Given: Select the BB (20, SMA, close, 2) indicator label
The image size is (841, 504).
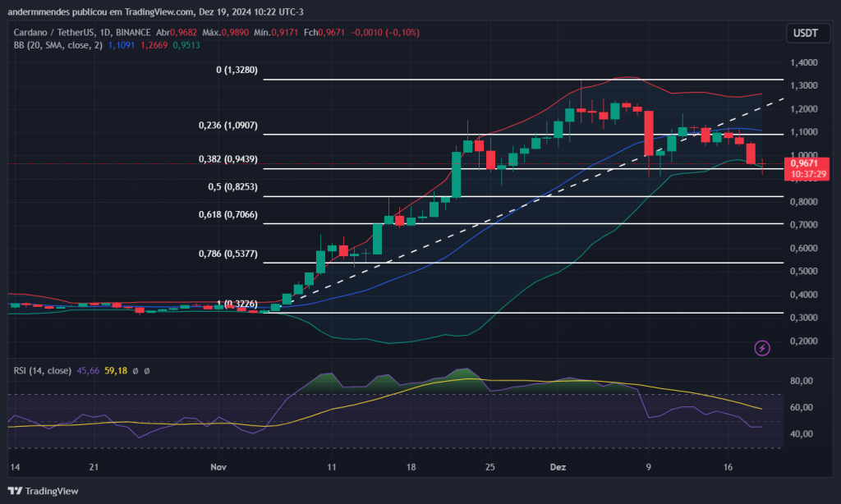Looking at the screenshot, I should [58, 45].
